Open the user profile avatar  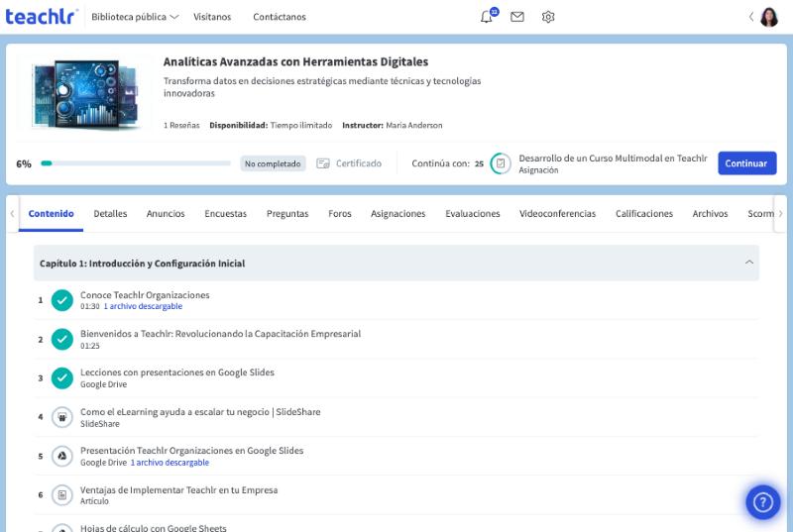coord(769,17)
